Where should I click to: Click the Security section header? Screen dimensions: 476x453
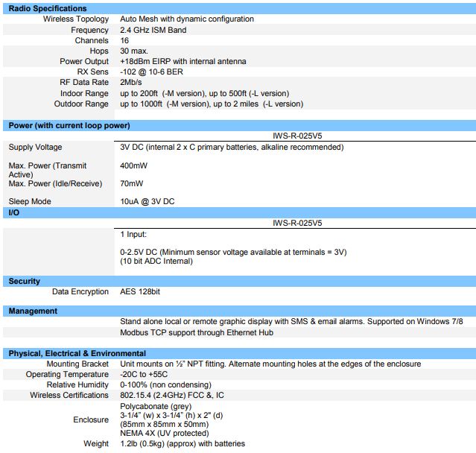(24, 281)
